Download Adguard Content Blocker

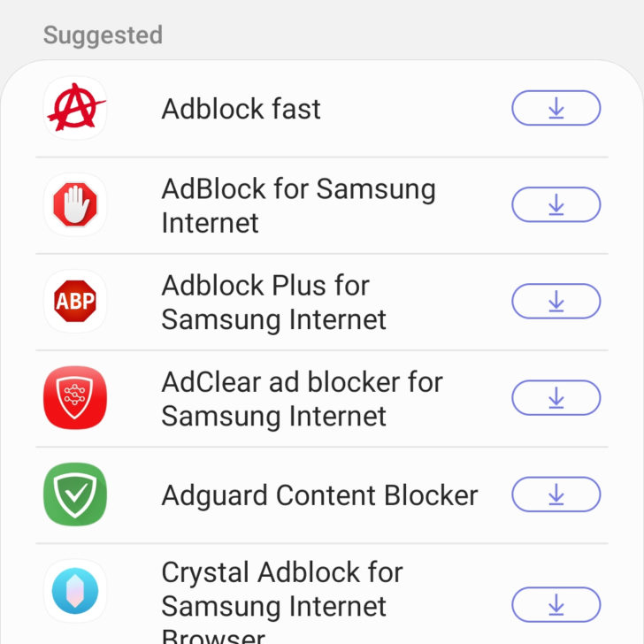point(556,494)
